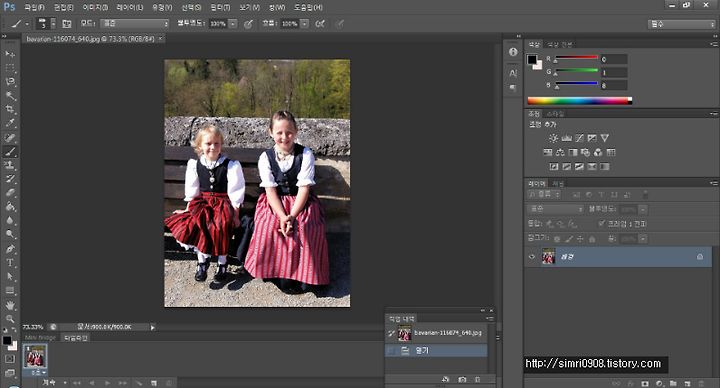The width and height of the screenshot is (720, 388).
Task: Enable airbrush-style build-up
Action: click(x=320, y=23)
